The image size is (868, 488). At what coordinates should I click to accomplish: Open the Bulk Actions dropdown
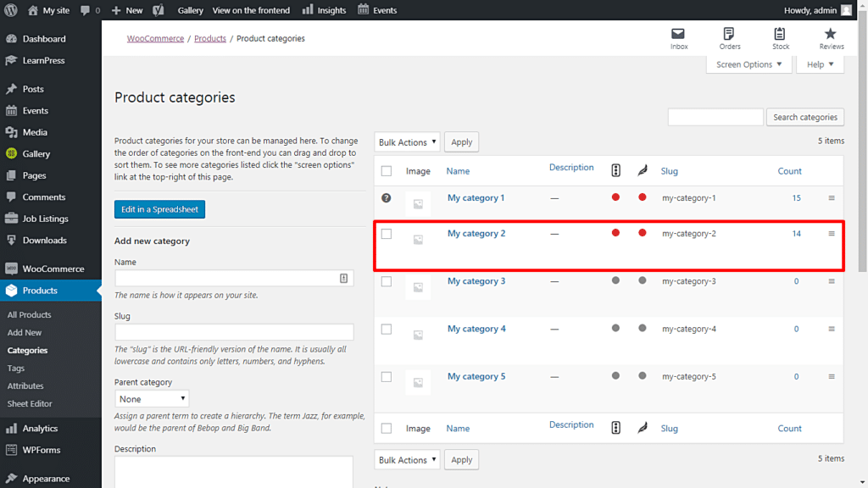tap(407, 141)
